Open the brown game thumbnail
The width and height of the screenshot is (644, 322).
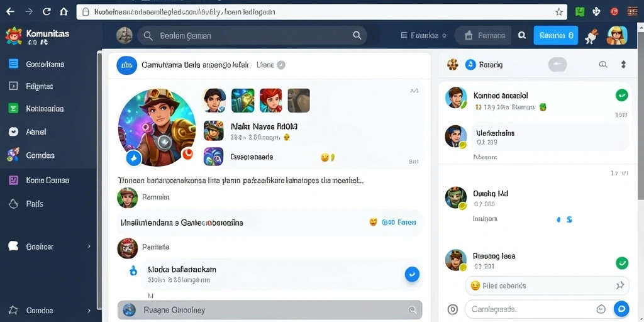click(x=299, y=100)
